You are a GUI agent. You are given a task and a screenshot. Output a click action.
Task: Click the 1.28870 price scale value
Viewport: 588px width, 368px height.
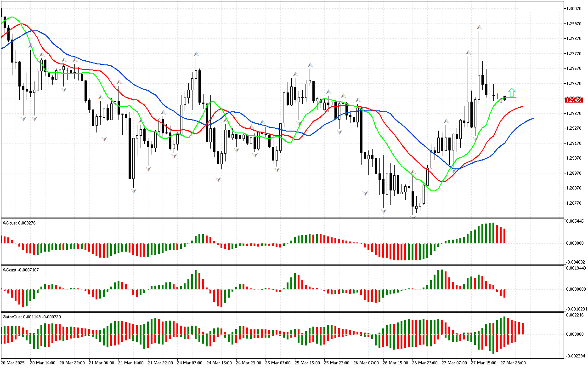(574, 188)
